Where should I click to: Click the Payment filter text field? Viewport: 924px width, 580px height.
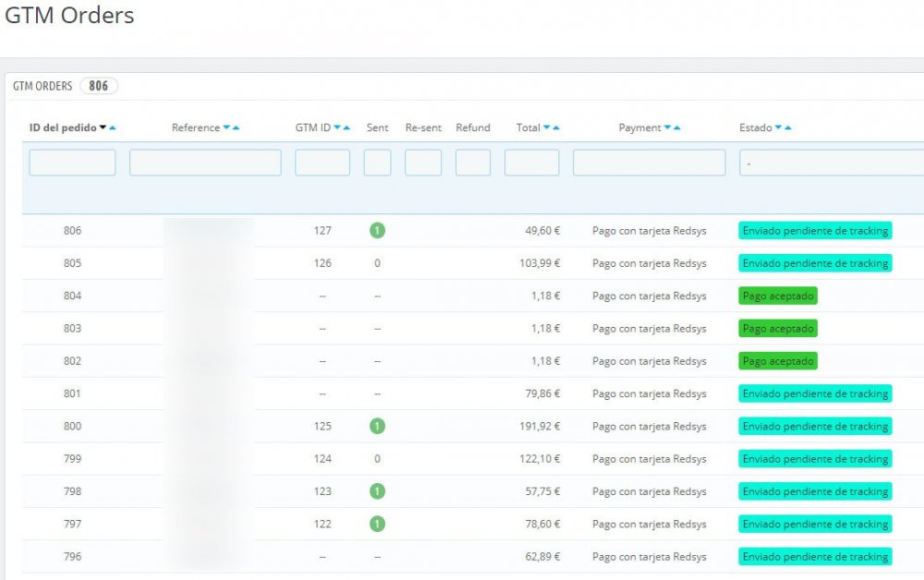(649, 163)
